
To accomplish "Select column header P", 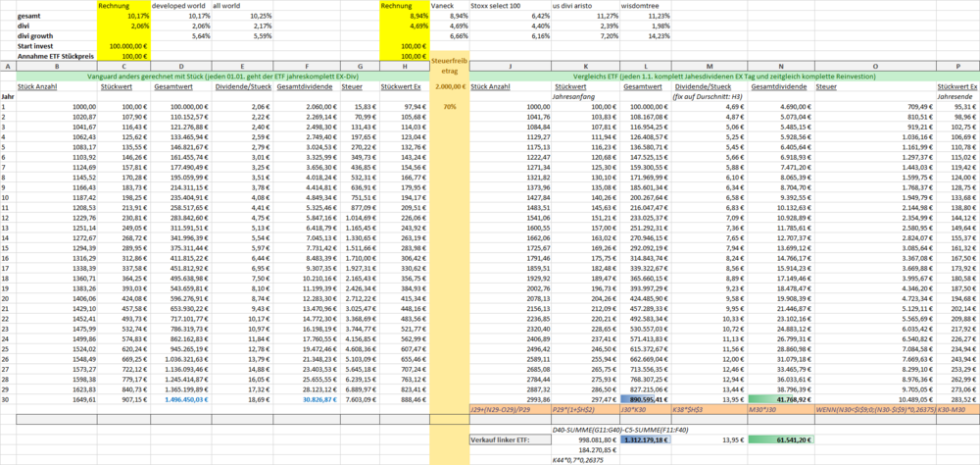I will [955, 66].
